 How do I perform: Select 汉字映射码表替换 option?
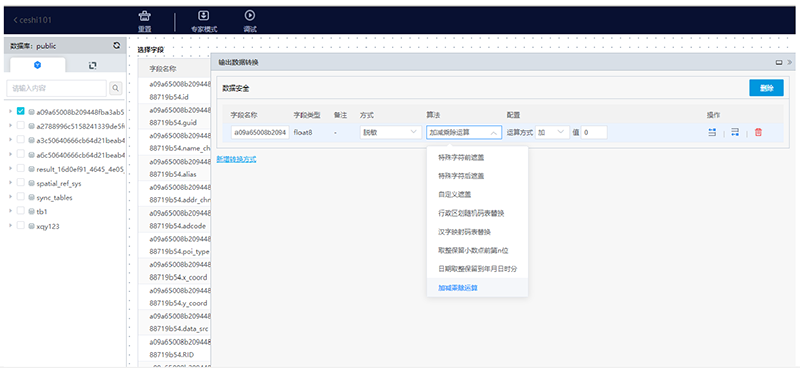[x=477, y=232]
